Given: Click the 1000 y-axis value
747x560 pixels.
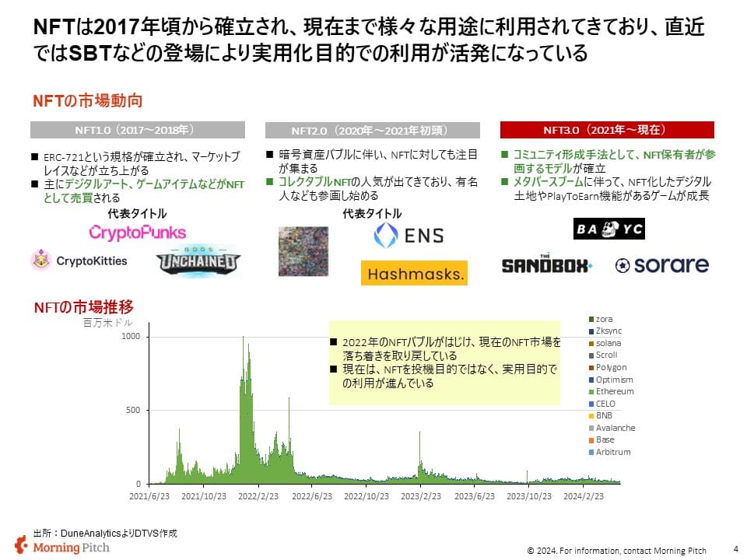Looking at the screenshot, I should 131,336.
